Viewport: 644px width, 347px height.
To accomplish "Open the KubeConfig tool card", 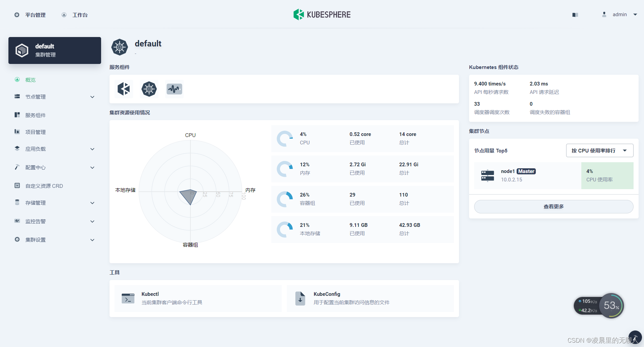I will (370, 299).
